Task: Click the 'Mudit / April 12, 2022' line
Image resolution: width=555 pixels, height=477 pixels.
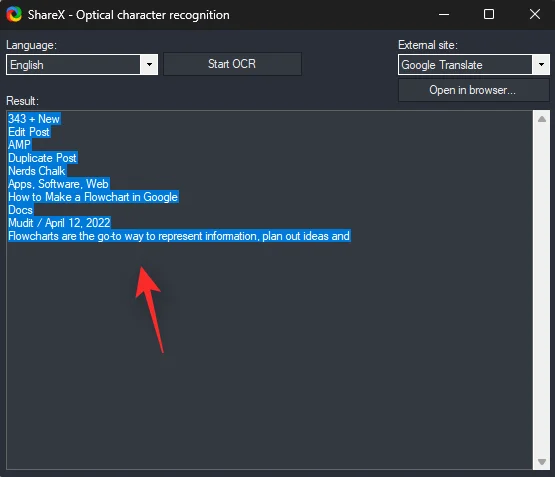Action: click(59, 223)
